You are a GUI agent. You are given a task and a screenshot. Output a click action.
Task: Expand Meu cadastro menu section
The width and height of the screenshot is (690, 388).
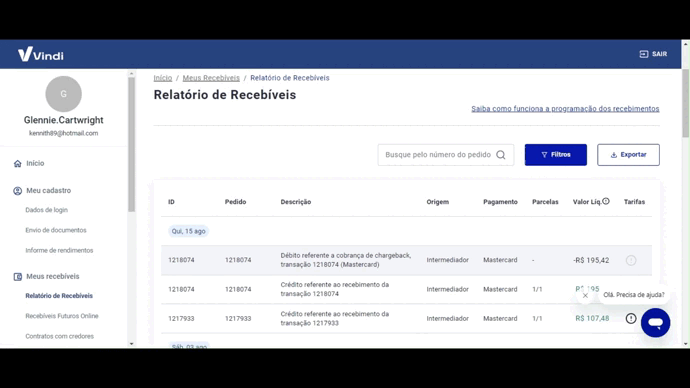click(x=48, y=190)
